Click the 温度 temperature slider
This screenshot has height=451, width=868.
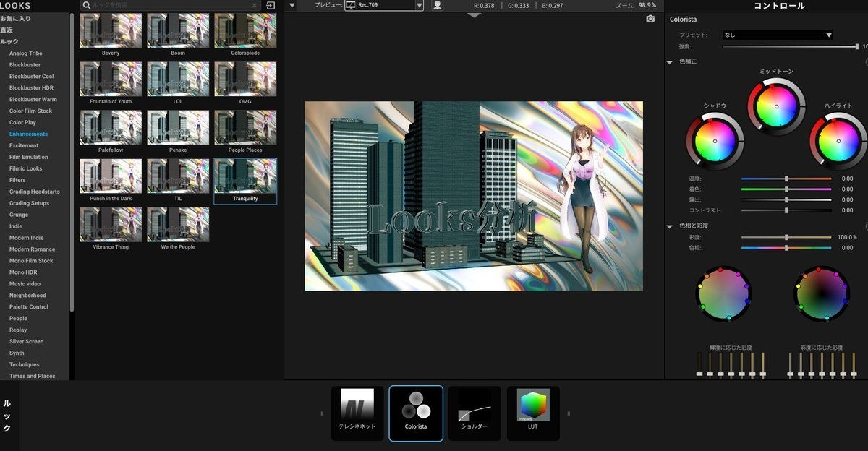point(786,179)
